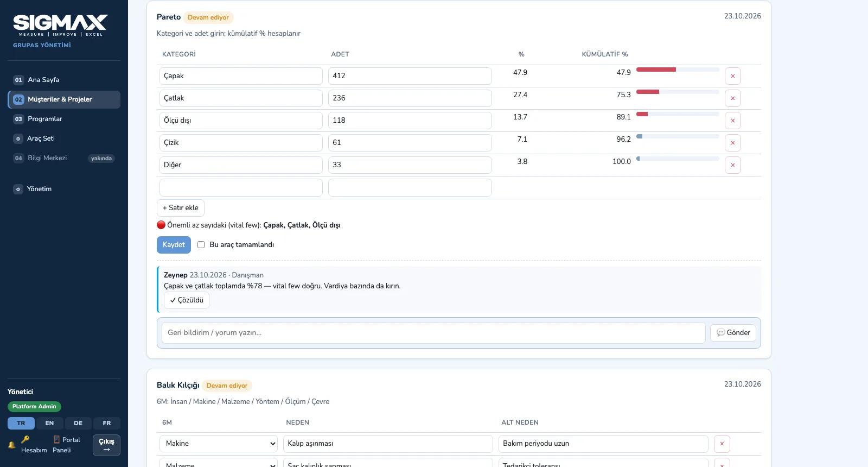The width and height of the screenshot is (868, 467).
Task: Delete the Kalıp aşınması row
Action: pyautogui.click(x=722, y=444)
